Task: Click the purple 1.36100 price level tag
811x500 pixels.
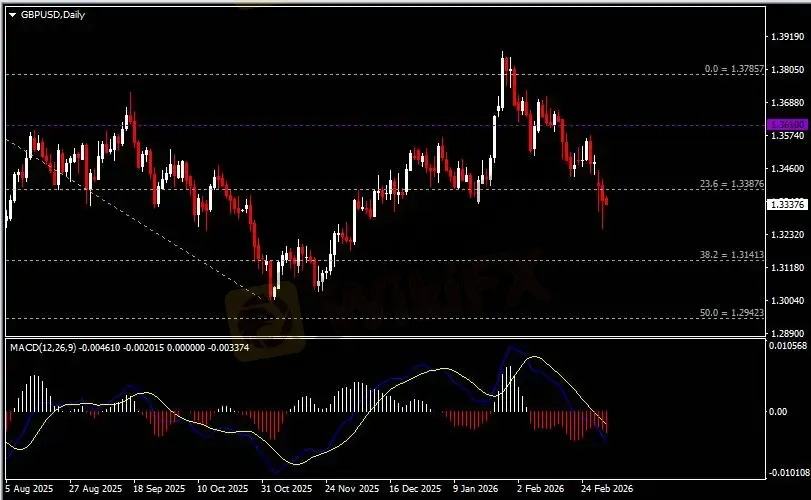Action: pos(787,125)
